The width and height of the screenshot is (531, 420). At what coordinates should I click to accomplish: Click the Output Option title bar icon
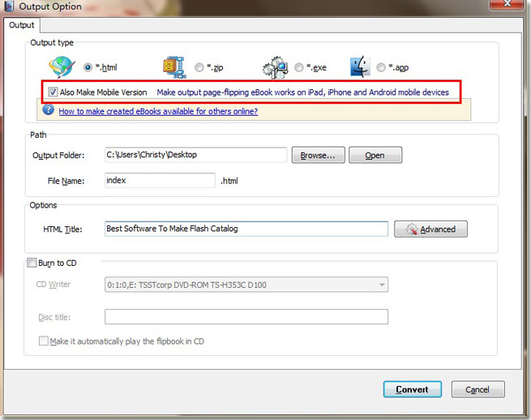pyautogui.click(x=8, y=6)
